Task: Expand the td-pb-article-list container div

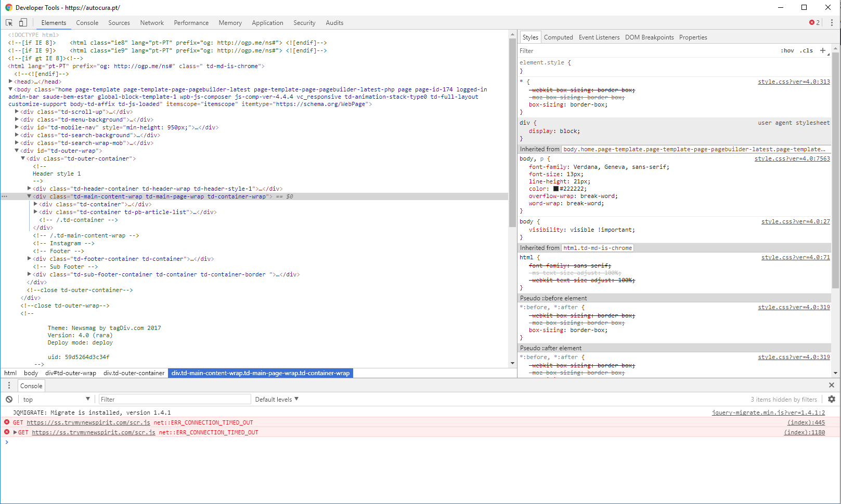Action: pyautogui.click(x=35, y=211)
